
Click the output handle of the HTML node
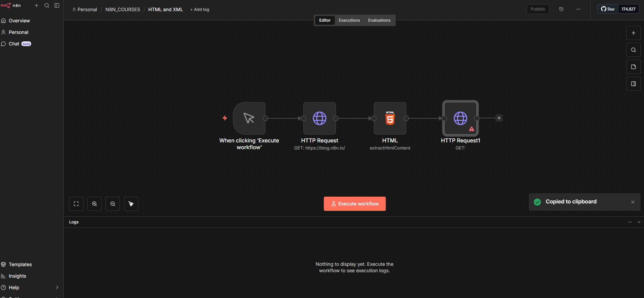[406, 118]
